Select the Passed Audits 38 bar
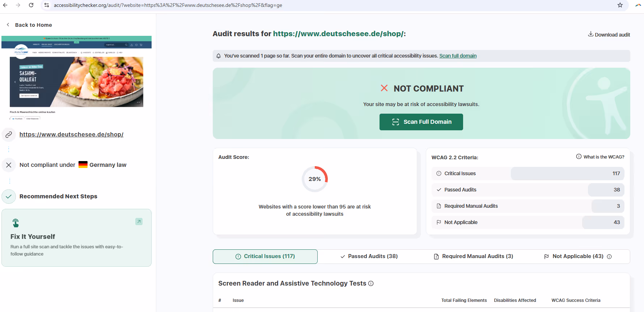This screenshot has width=644, height=312. 606,190
